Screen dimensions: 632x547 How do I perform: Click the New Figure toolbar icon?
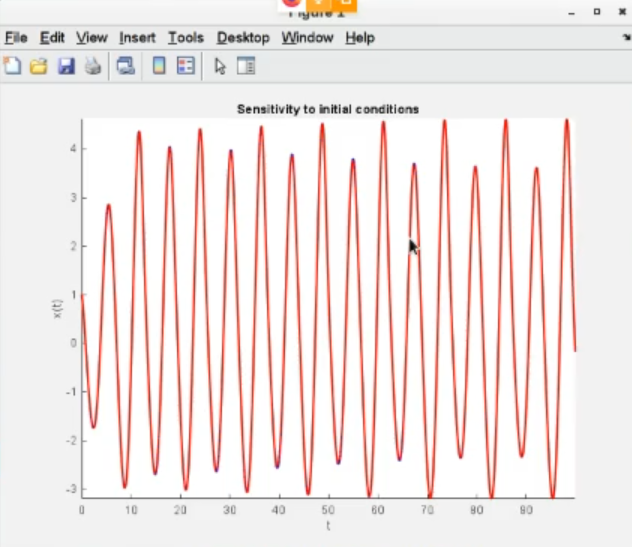(x=13, y=67)
